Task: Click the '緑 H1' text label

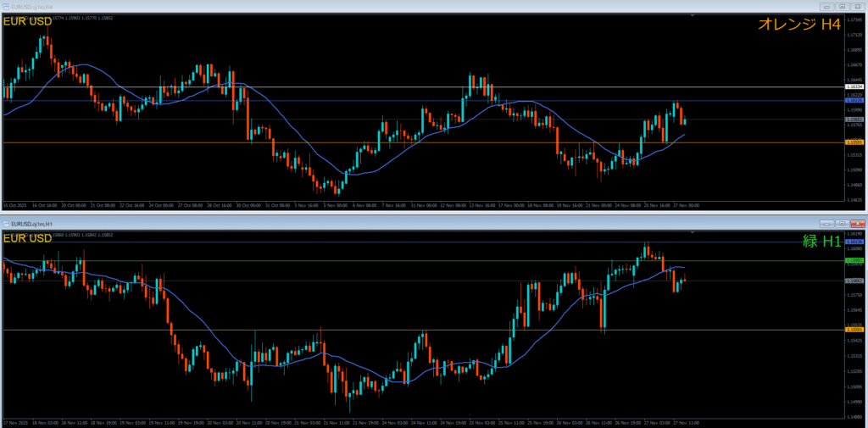Action: 821,242
